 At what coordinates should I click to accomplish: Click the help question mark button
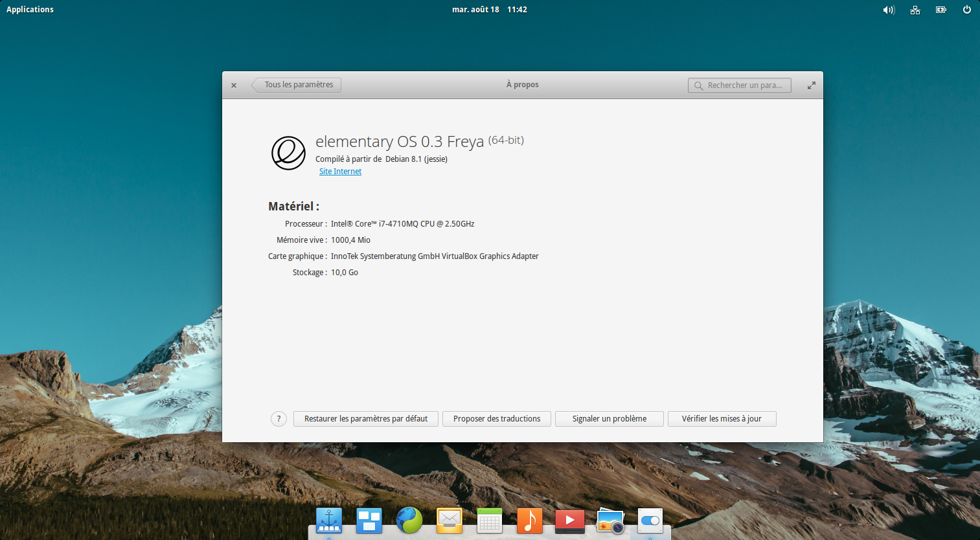279,419
